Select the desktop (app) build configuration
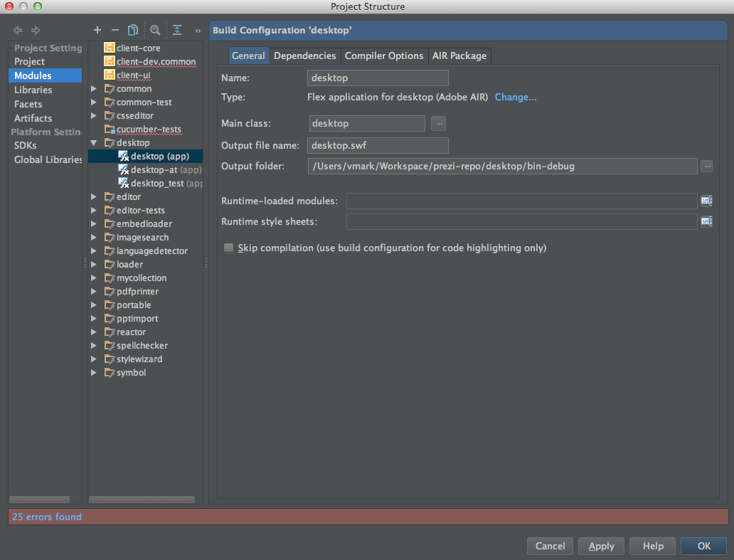 (x=146, y=156)
